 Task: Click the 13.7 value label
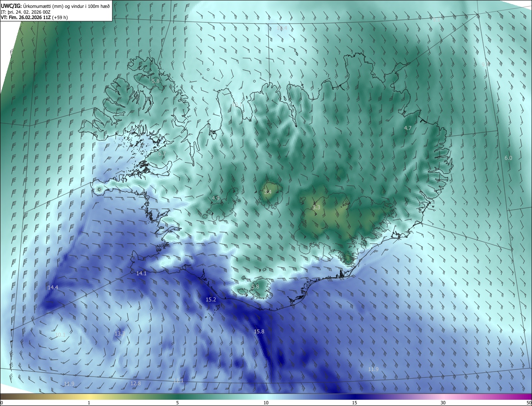click(x=119, y=333)
